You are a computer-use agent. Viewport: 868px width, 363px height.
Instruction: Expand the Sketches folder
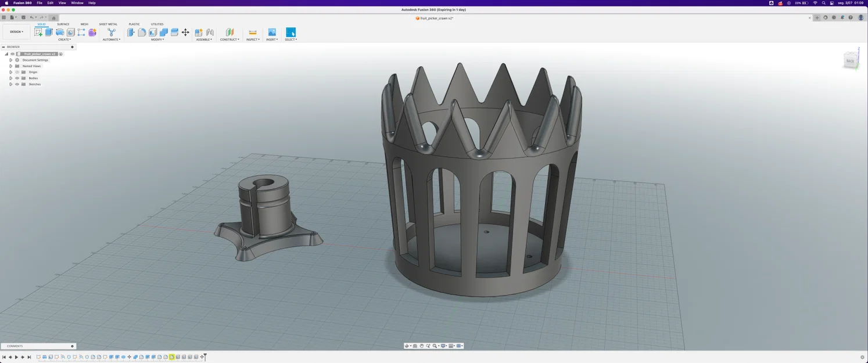coord(10,84)
